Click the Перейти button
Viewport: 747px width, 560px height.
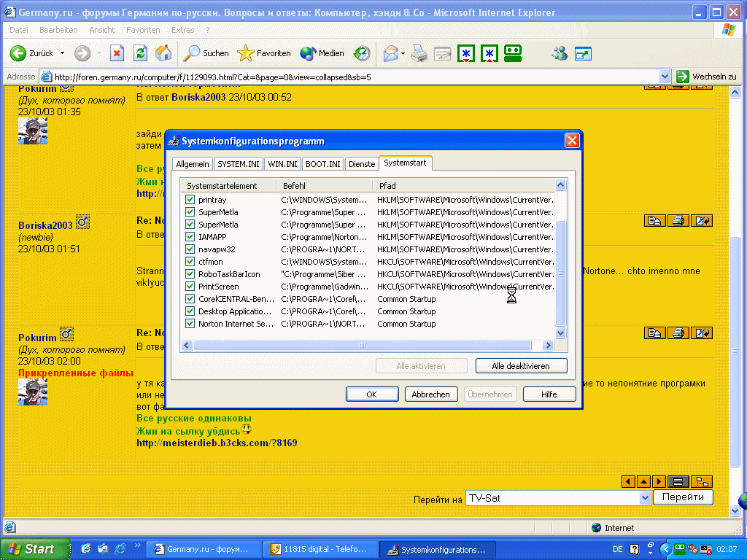point(683,497)
